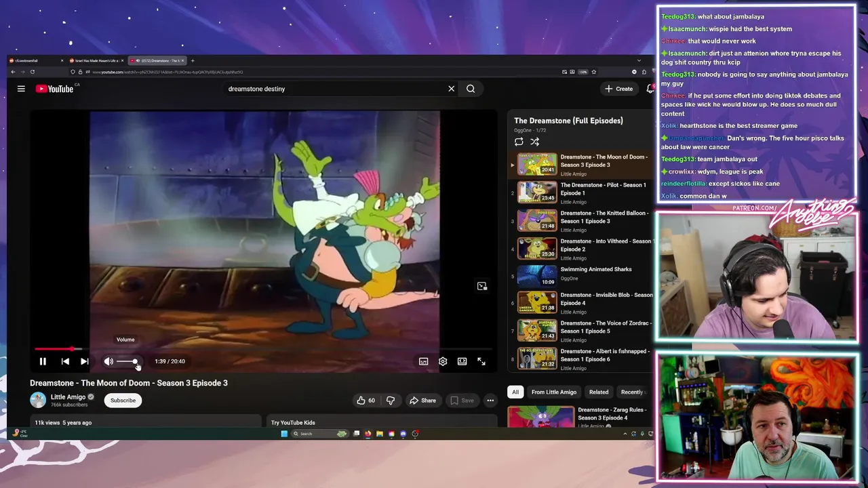The width and height of the screenshot is (868, 488).
Task: Open the notifications bell
Action: coord(650,89)
